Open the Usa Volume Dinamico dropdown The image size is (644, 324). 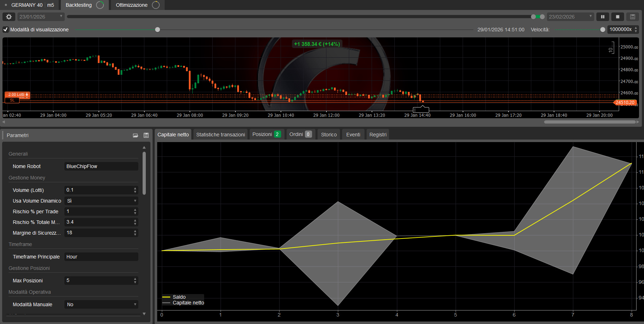click(x=101, y=201)
